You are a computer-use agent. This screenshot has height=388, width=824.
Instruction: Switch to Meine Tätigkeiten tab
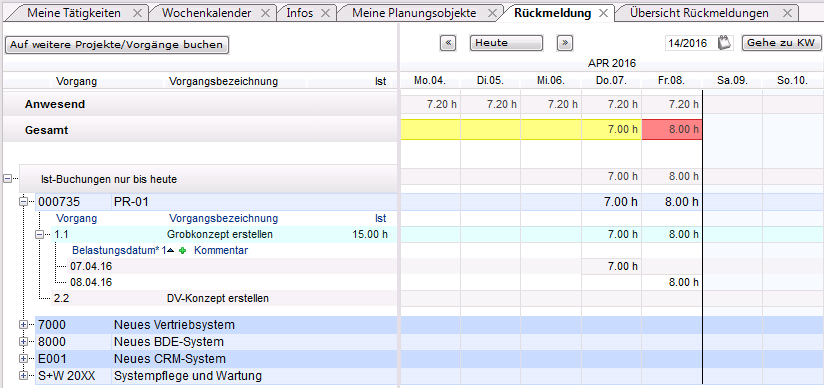[74, 13]
